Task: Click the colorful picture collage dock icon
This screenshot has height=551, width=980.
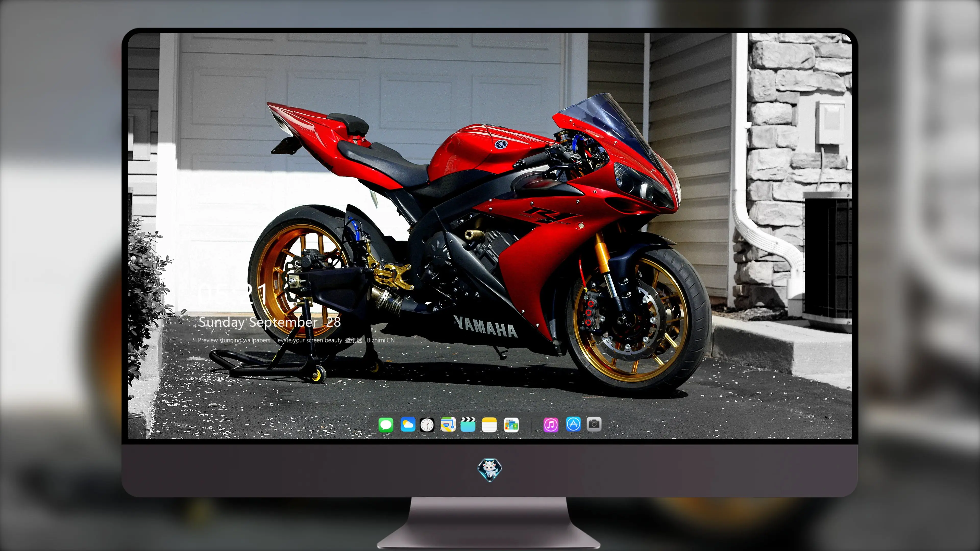Action: [x=511, y=425]
